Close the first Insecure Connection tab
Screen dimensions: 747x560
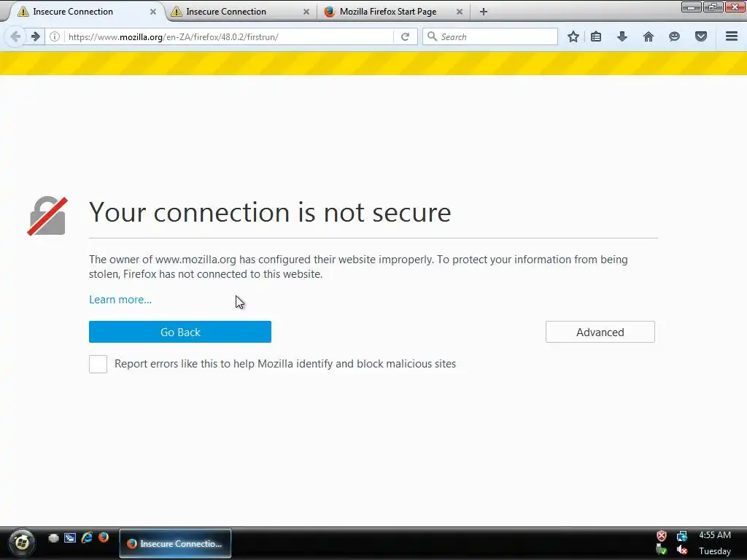(153, 12)
